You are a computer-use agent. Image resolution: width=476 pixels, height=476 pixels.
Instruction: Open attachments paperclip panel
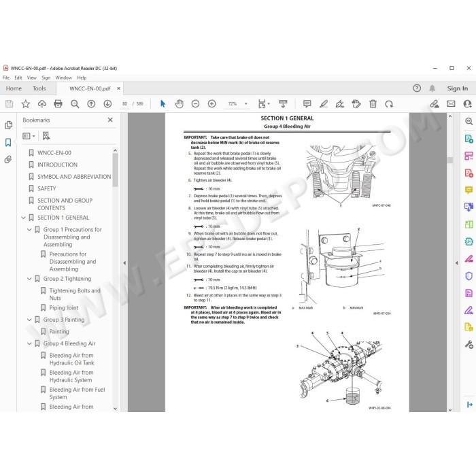coord(8,159)
